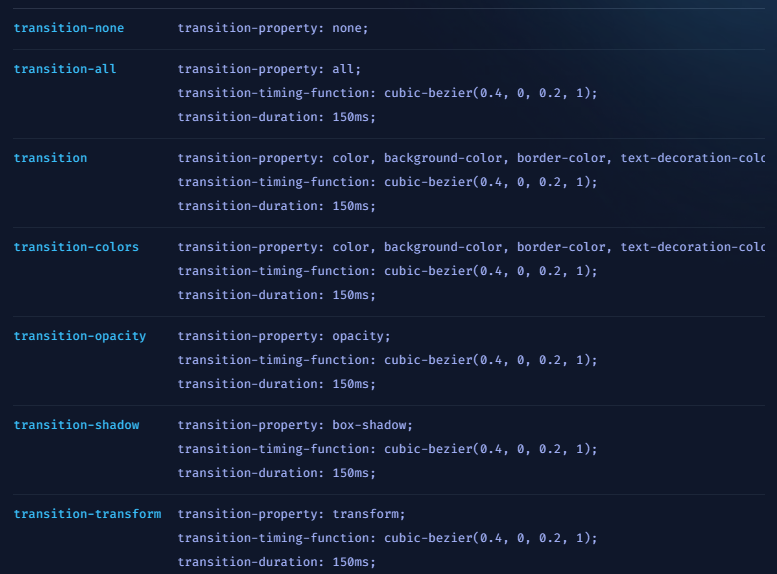Click the duration line in the transition-colors row
Screen dimensions: 777x574
[277, 295]
